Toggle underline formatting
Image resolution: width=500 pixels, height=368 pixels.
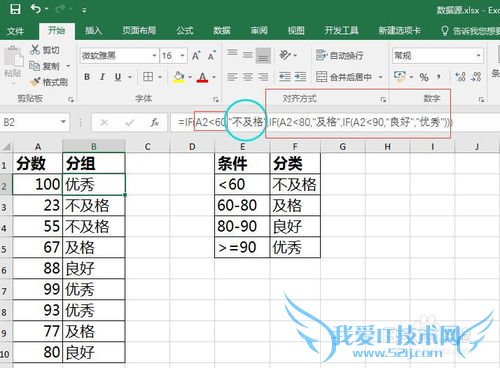(x=118, y=77)
